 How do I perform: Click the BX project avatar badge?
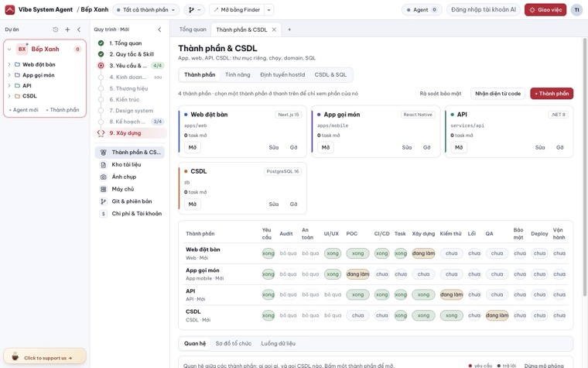coord(22,49)
